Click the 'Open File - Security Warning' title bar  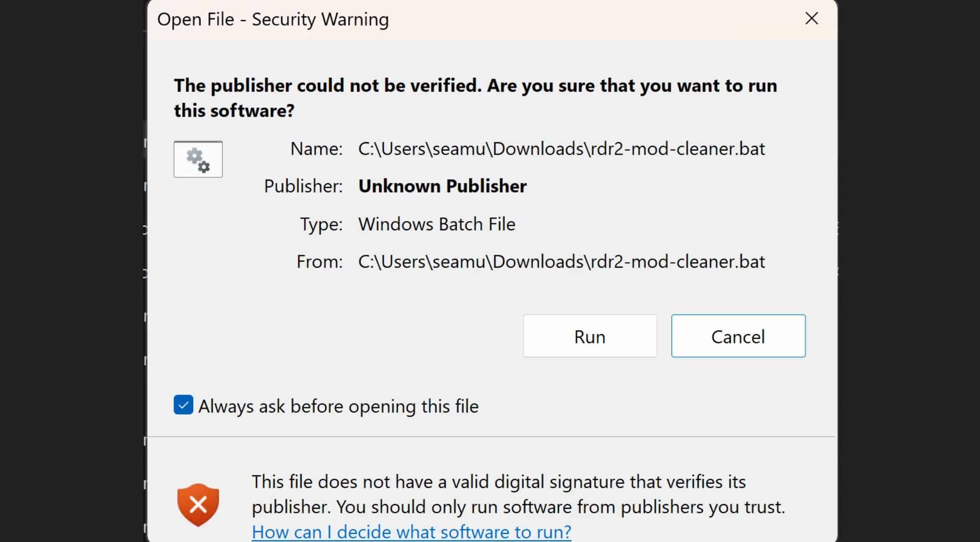[273, 20]
